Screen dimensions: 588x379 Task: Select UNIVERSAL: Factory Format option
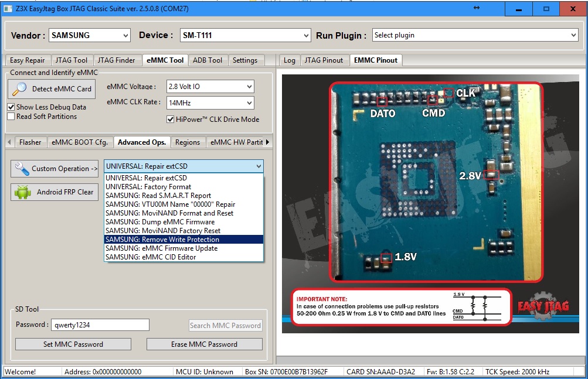183,187
